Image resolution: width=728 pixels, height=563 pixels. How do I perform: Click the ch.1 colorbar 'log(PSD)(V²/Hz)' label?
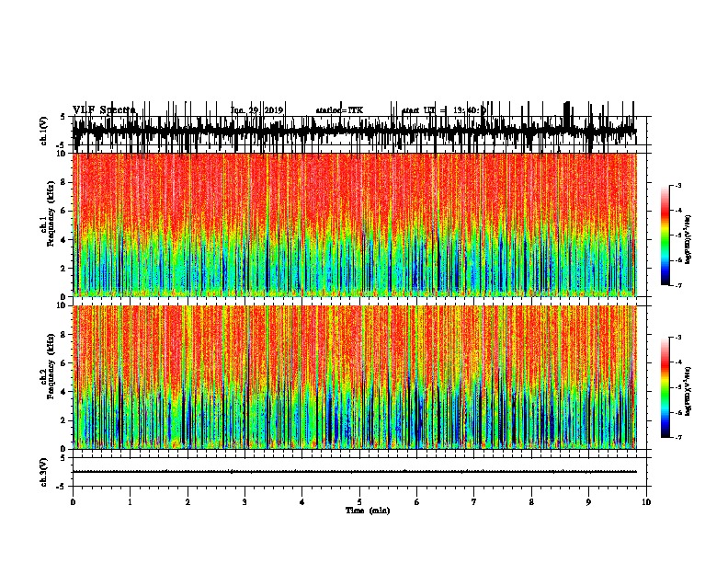pyautogui.click(x=688, y=240)
